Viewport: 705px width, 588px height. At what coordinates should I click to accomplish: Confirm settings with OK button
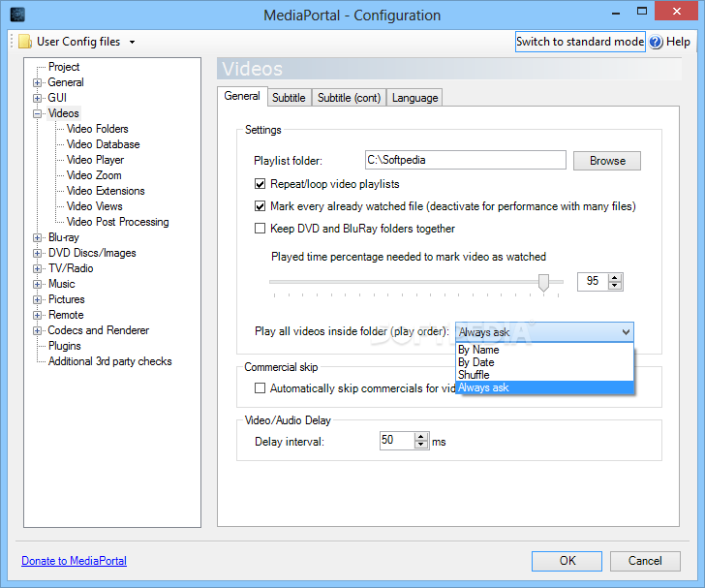click(x=567, y=561)
